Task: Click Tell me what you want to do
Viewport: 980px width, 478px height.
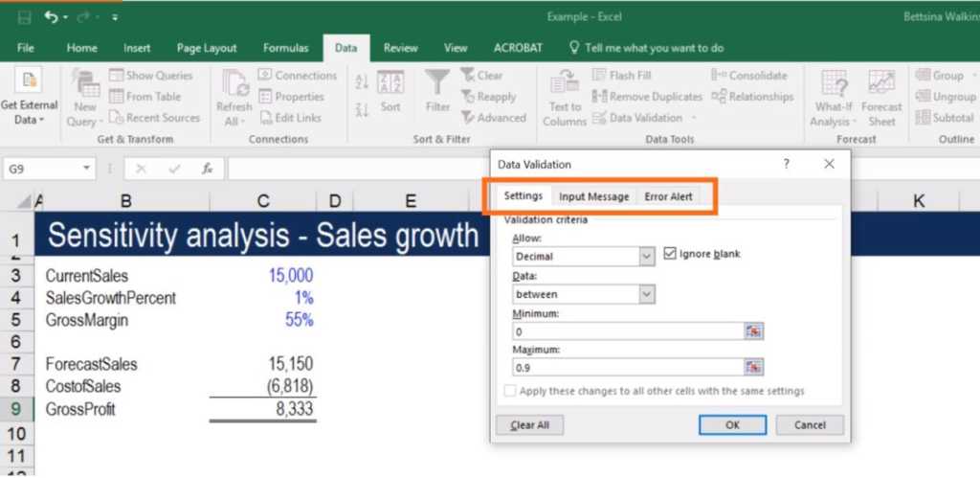Action: (x=647, y=48)
